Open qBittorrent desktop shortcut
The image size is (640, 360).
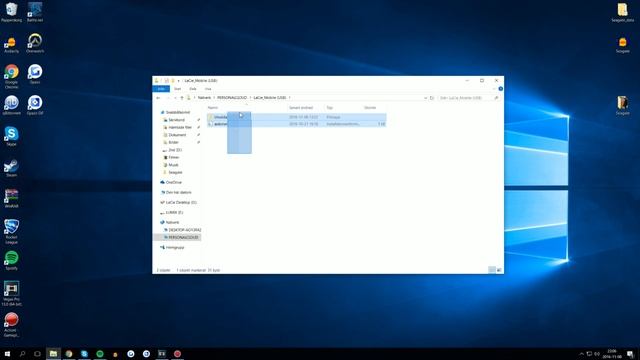pos(11,105)
